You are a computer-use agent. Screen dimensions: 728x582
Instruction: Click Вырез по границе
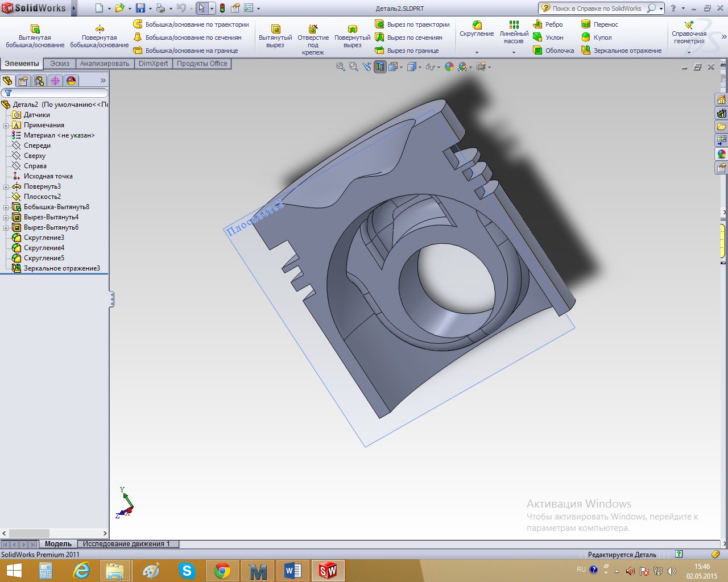(407, 51)
